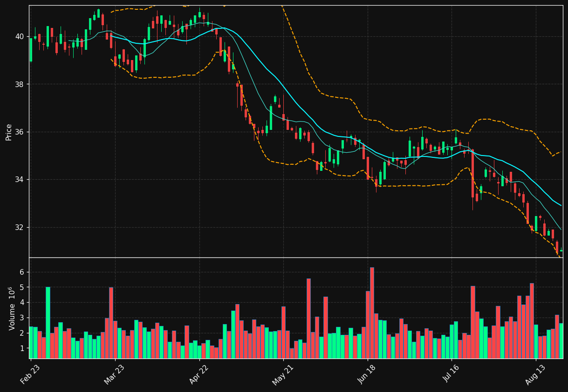Click the volume tick label "1"

[x=22, y=348]
